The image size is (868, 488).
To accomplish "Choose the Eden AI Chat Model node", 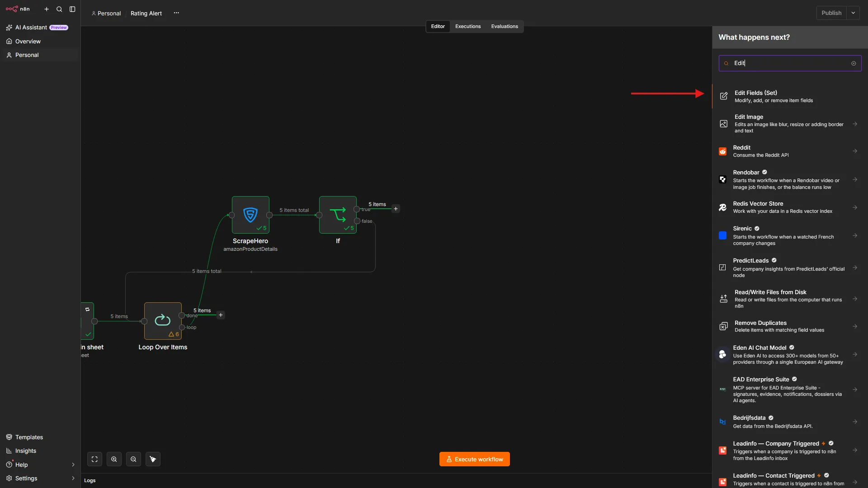I will [x=790, y=355].
